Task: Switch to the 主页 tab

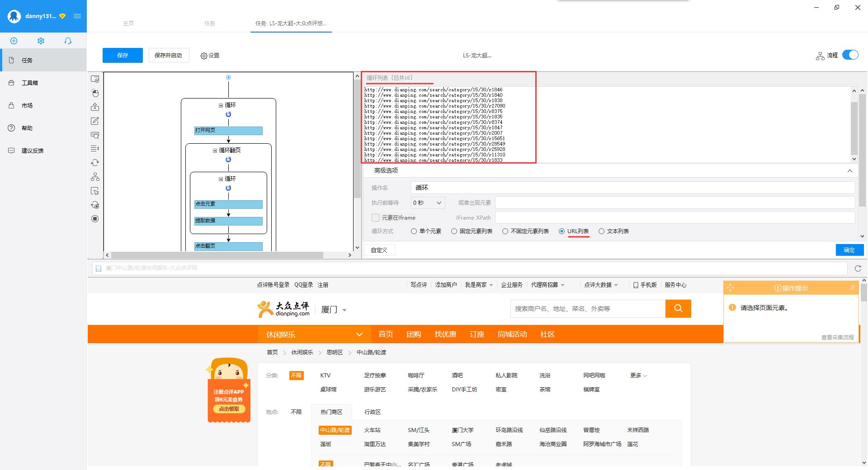Action: [128, 23]
